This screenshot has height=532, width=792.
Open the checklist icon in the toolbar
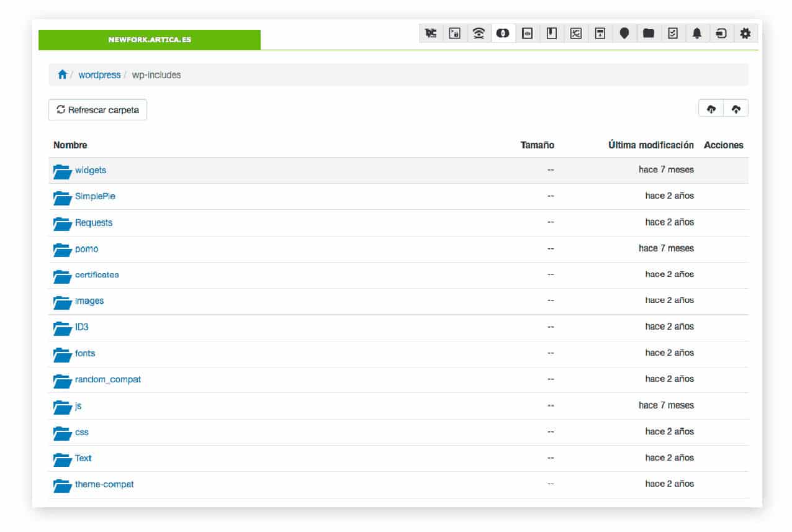[x=673, y=34]
